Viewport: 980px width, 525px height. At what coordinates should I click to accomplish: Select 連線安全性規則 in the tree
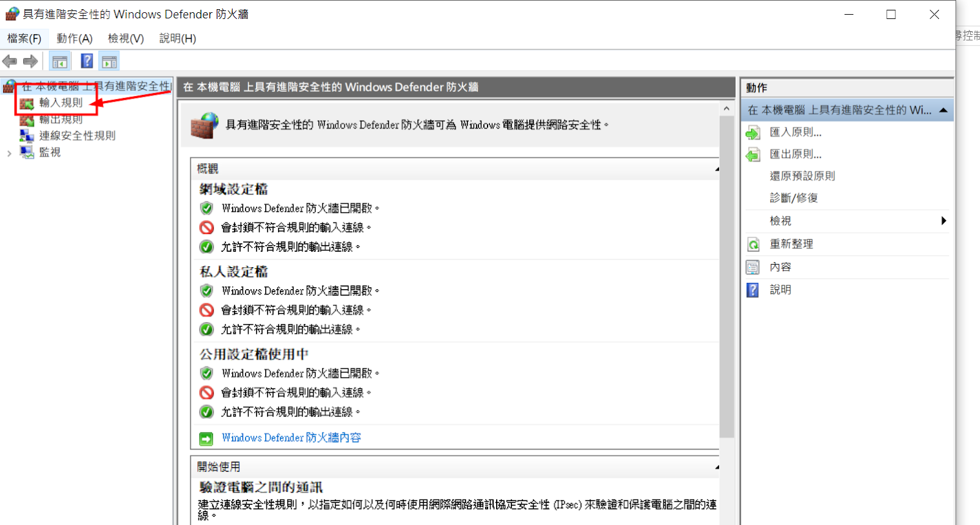point(77,135)
